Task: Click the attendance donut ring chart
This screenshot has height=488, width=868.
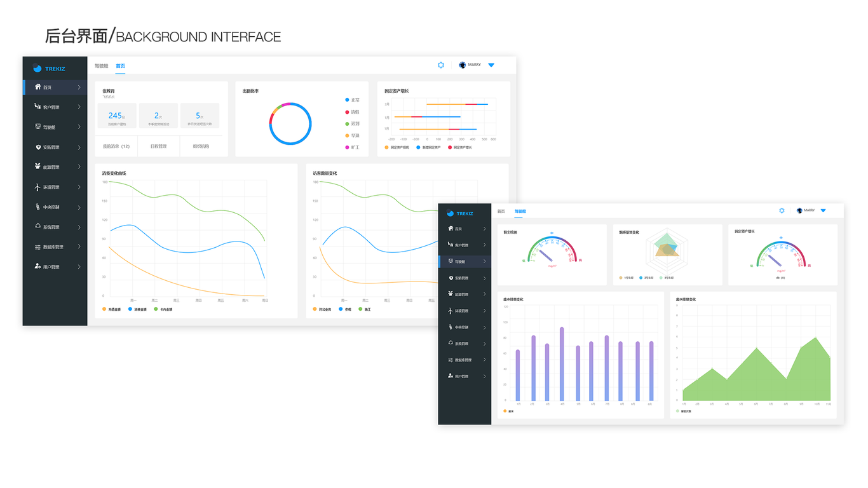Action: [x=290, y=124]
